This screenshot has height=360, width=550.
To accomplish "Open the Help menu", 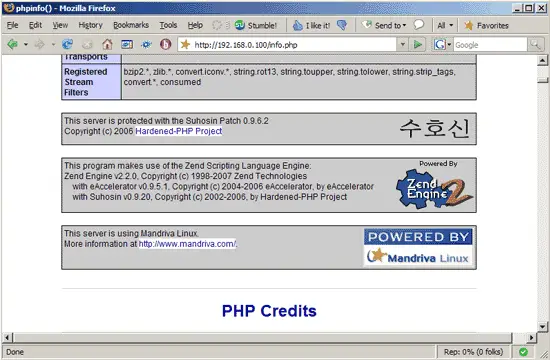I will (195, 25).
